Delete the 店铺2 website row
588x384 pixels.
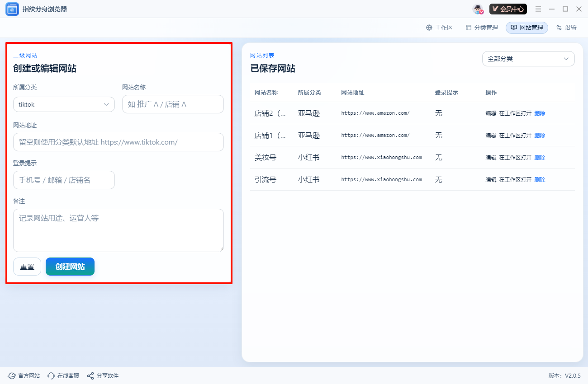540,113
